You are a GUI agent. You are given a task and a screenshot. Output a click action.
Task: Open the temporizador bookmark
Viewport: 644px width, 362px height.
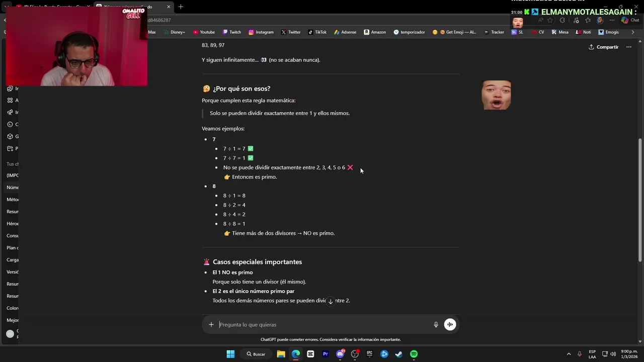[x=409, y=32]
